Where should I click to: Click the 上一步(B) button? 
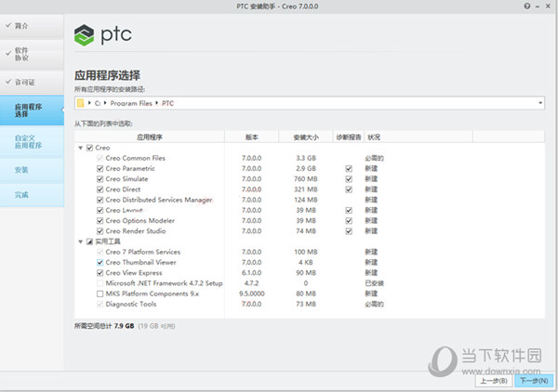pos(494,381)
